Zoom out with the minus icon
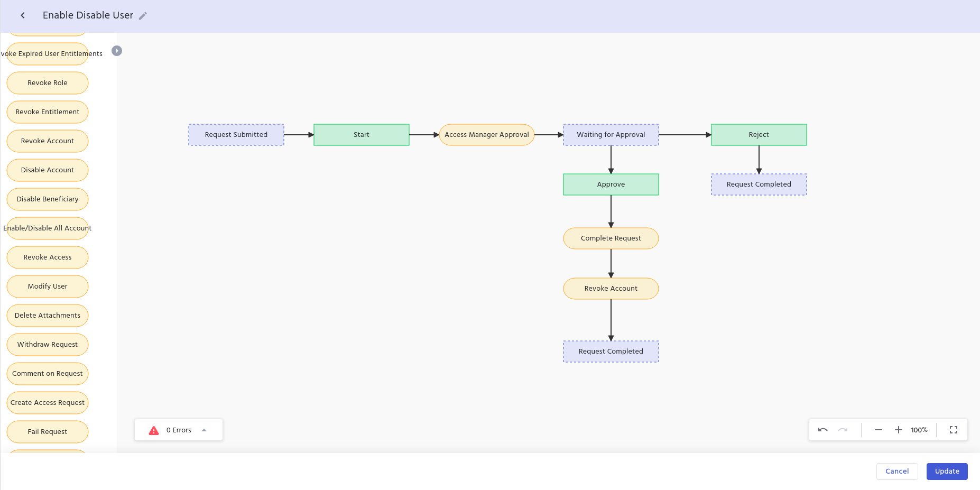The width and height of the screenshot is (980, 490). pos(878,430)
